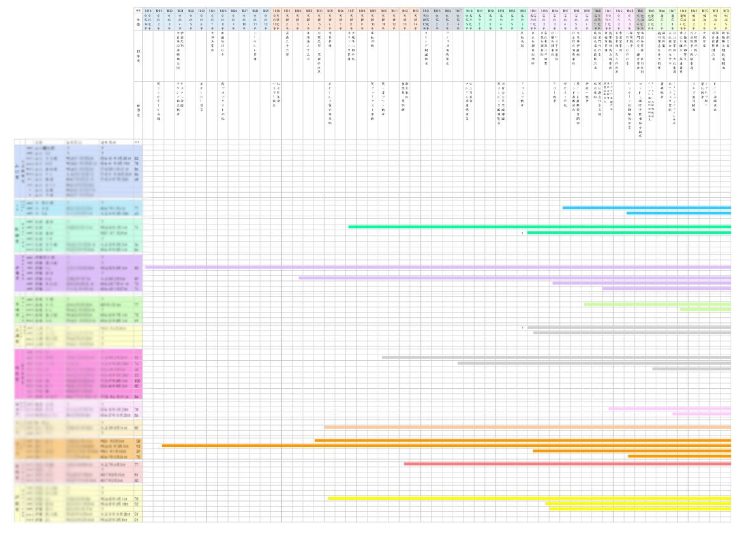Click the longest yellow timeline bar
This screenshot has height=534, width=756.
coord(529,498)
